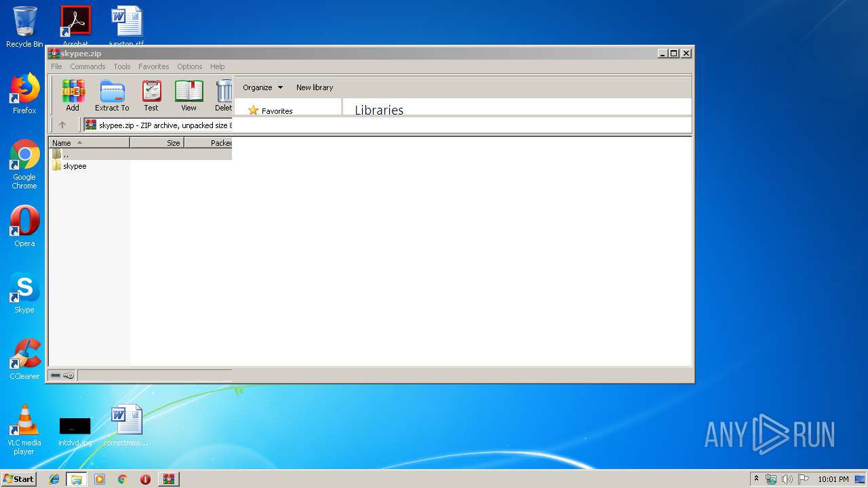Select the parent folder '..' row
Viewport: 868px width, 488px height.
tap(140, 155)
